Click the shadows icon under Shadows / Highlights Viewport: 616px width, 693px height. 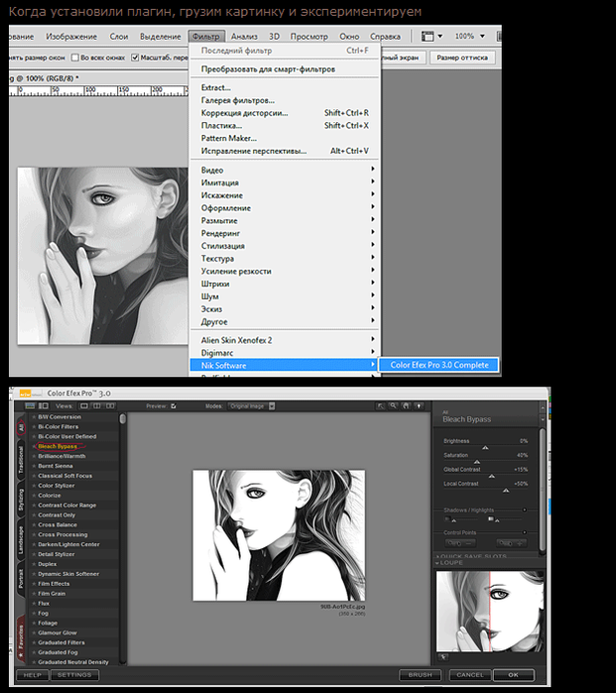pos(447,519)
